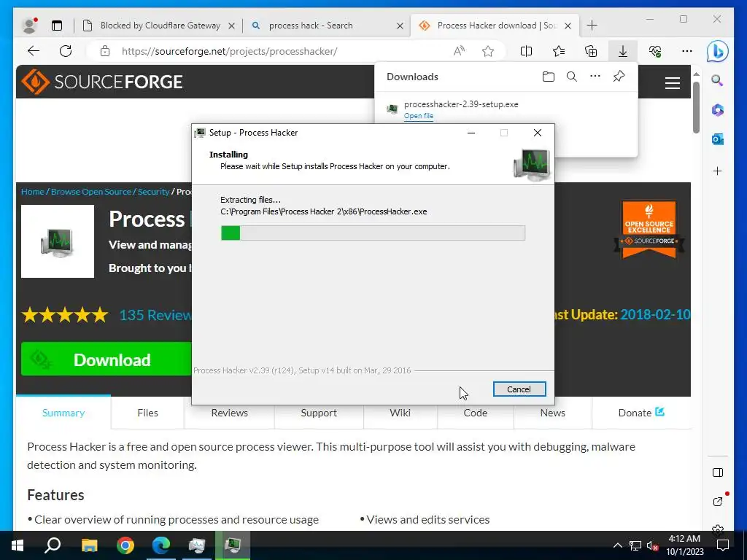The height and width of the screenshot is (560, 747).
Task: Open the Donate tab
Action: click(640, 413)
